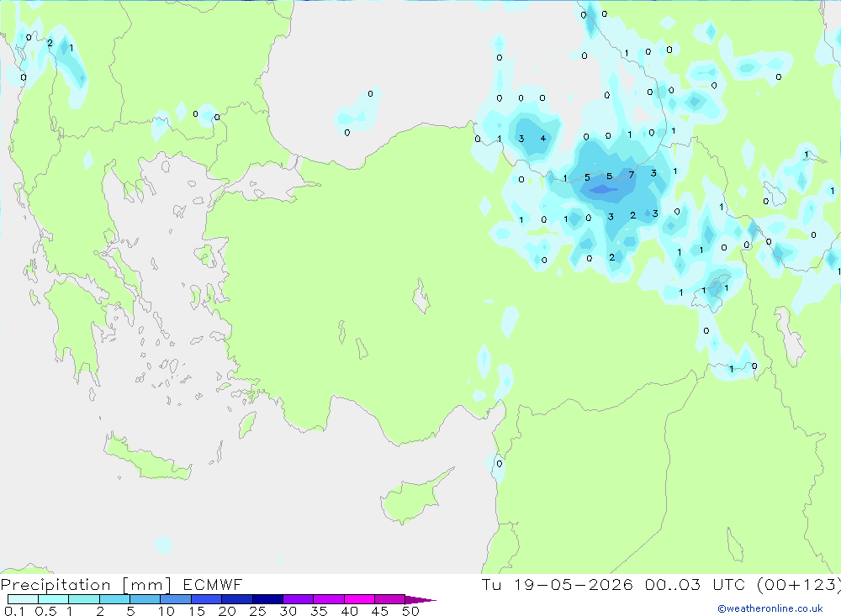Click the 'ECMWF' model label
The width and height of the screenshot is (841, 616).
tap(213, 584)
